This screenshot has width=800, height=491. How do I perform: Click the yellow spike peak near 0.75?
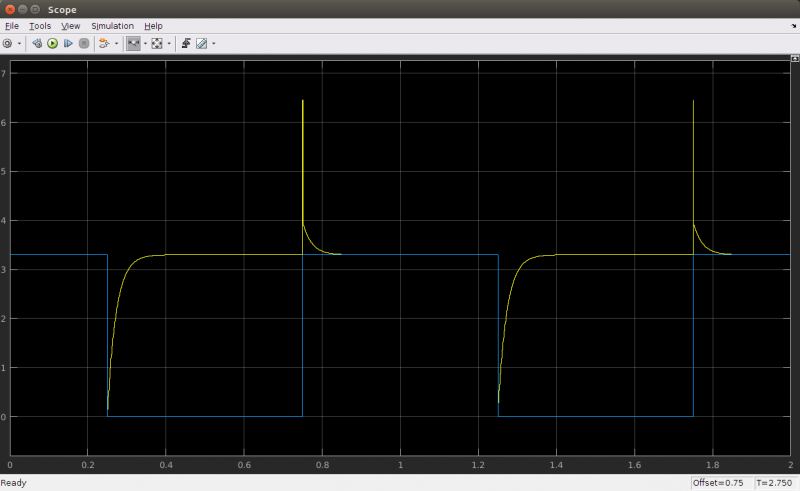tap(303, 101)
